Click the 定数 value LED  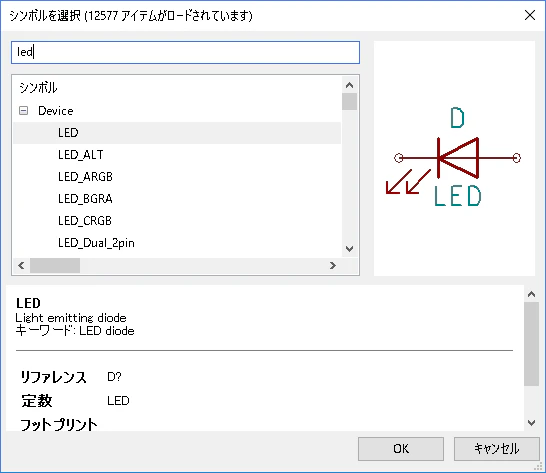click(118, 401)
